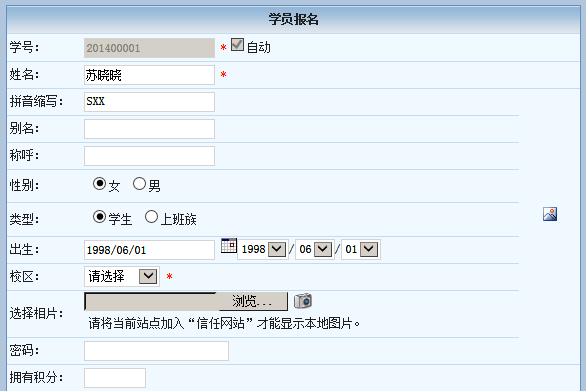Click the 拼音缩写 field containing SXX

(149, 102)
